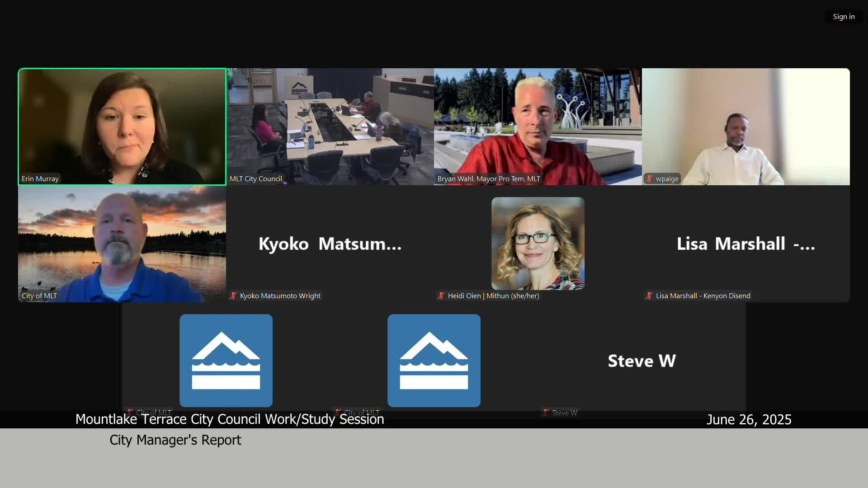
Task: Select the Lisa Marshall participant tile
Action: (x=746, y=244)
